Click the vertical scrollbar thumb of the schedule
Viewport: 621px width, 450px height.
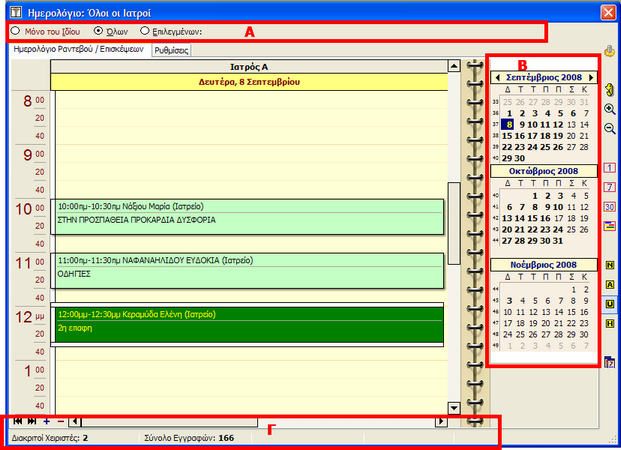pos(454,223)
